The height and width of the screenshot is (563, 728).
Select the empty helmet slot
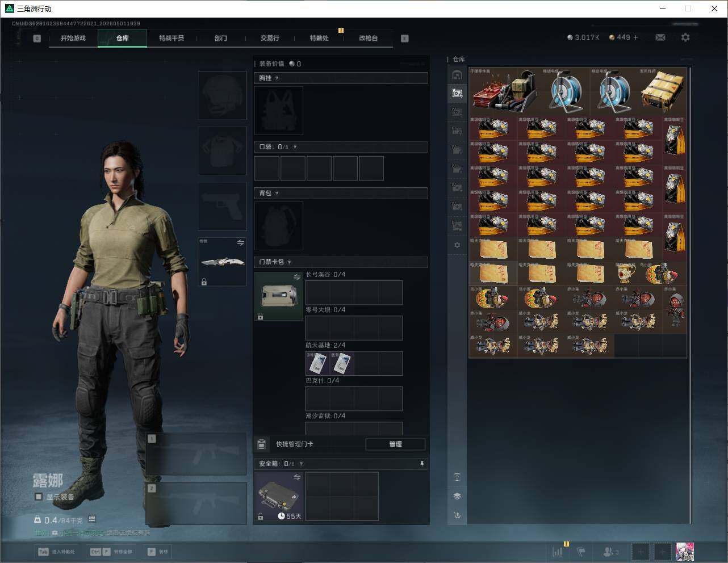coord(223,95)
